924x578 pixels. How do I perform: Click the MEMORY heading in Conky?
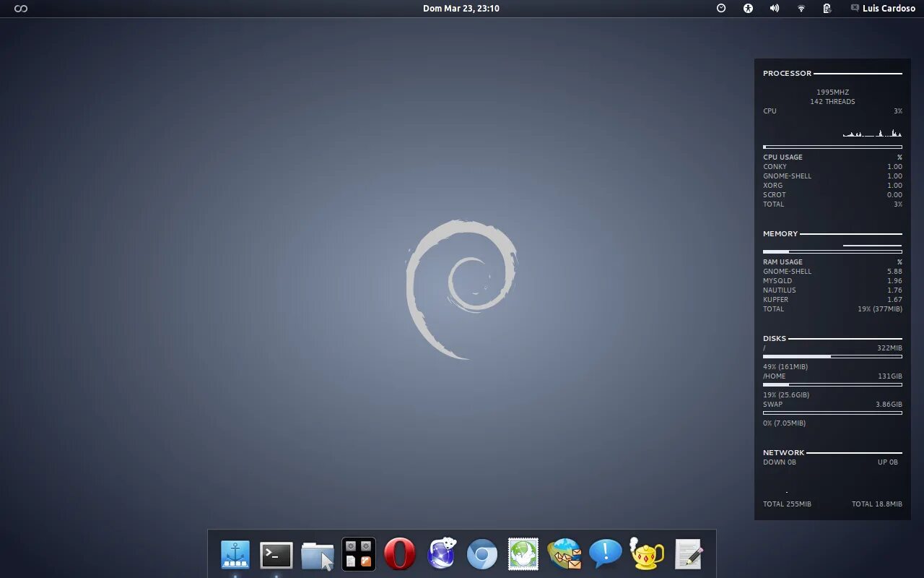coord(780,233)
